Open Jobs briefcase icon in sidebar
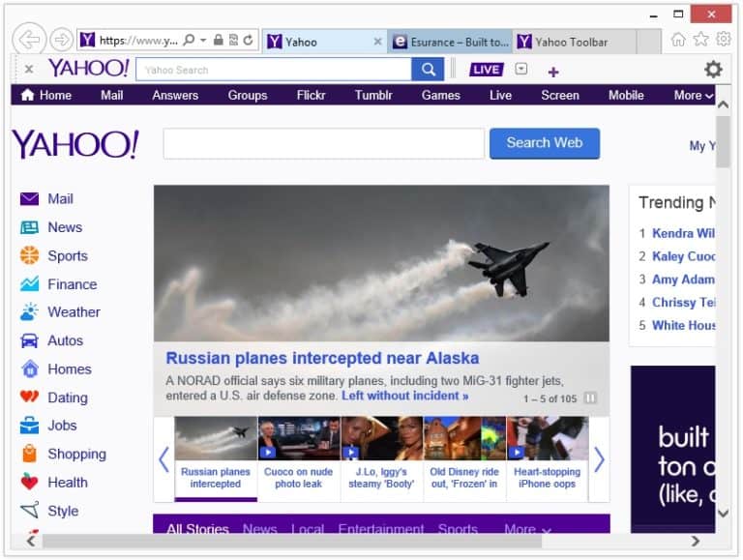This screenshot has width=743, height=560. (x=29, y=425)
